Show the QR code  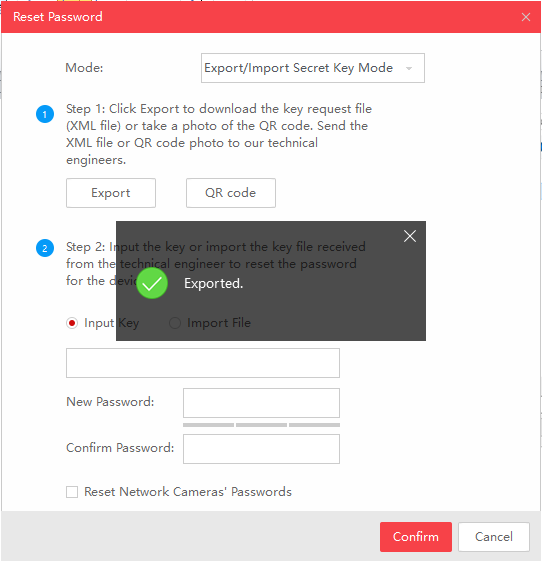(x=231, y=193)
